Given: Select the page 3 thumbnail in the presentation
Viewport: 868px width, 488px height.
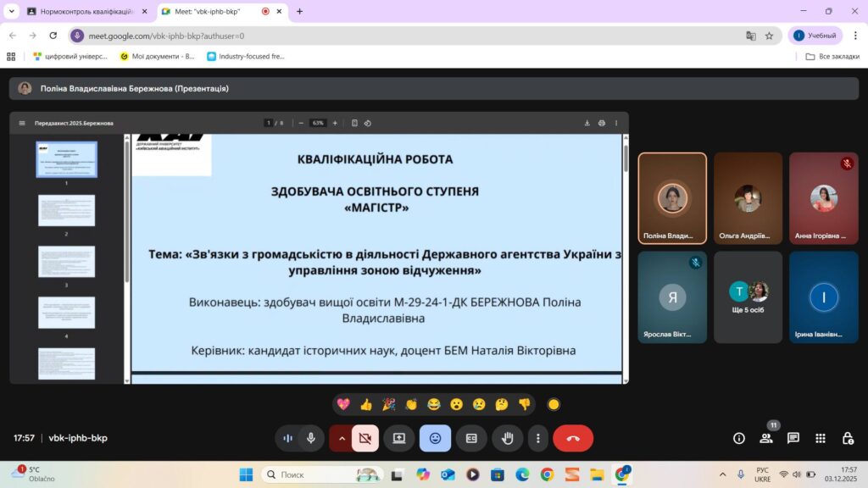Looking at the screenshot, I should click(66, 261).
